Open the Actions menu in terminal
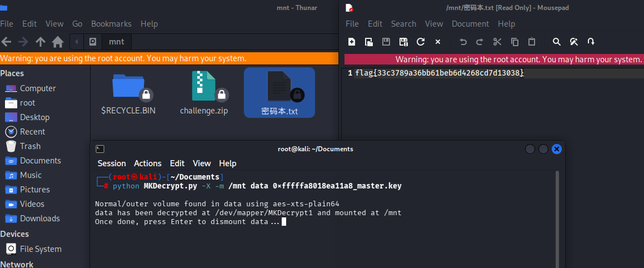 click(148, 163)
